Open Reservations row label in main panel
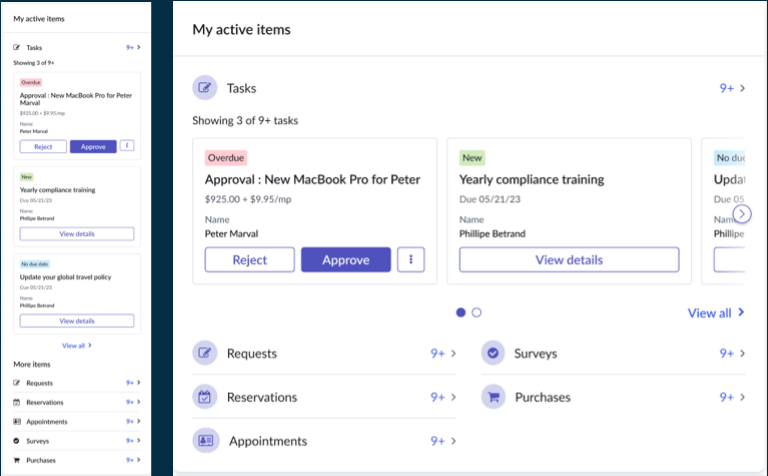This screenshot has width=768, height=476. coord(262,397)
